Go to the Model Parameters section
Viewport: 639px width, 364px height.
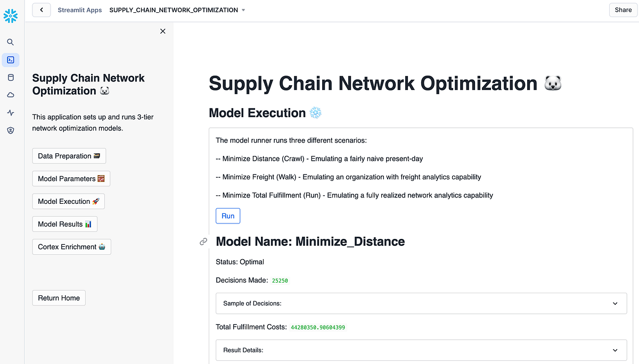coord(71,178)
